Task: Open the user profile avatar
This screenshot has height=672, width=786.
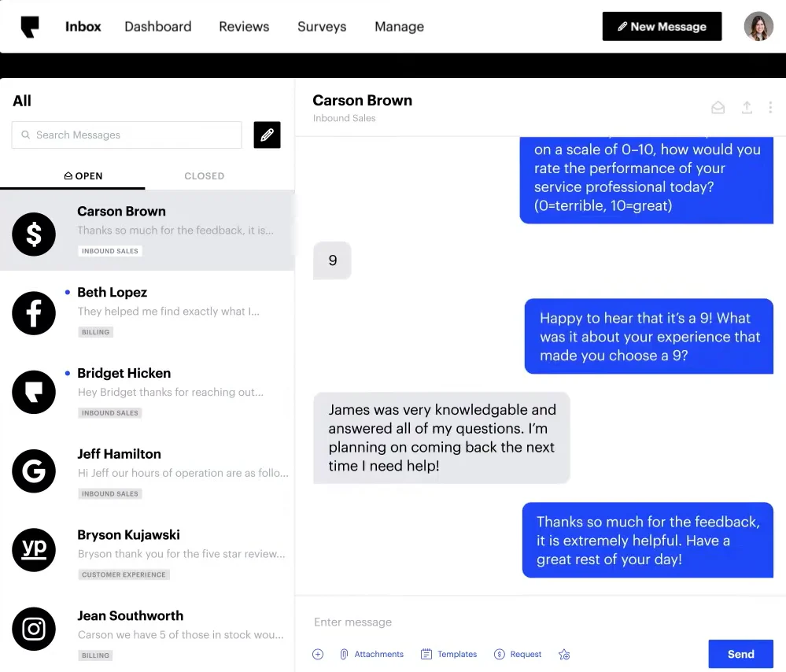Action: (x=758, y=26)
